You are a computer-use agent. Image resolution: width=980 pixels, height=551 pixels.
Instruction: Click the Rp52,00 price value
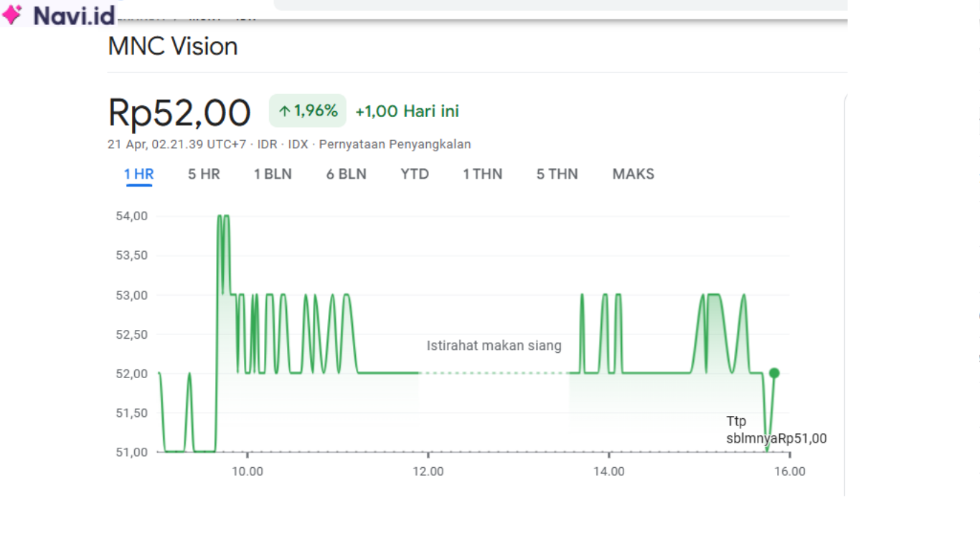click(179, 113)
